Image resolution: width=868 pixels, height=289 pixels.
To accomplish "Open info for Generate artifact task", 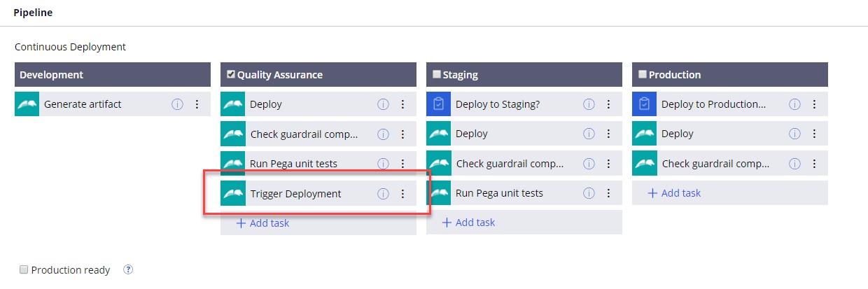I will click(177, 104).
